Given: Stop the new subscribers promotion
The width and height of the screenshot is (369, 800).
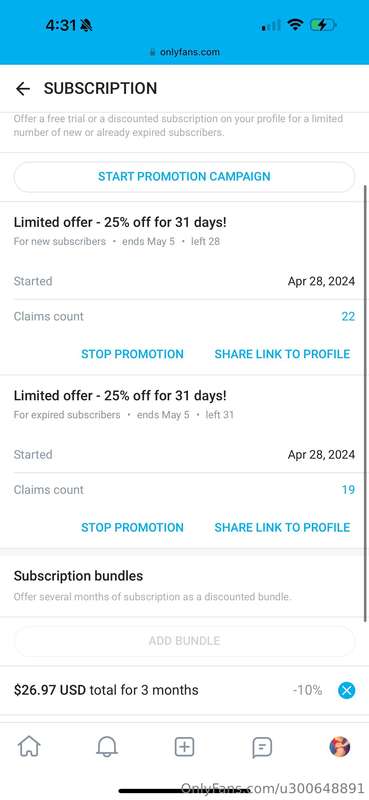Looking at the screenshot, I should pos(132,354).
